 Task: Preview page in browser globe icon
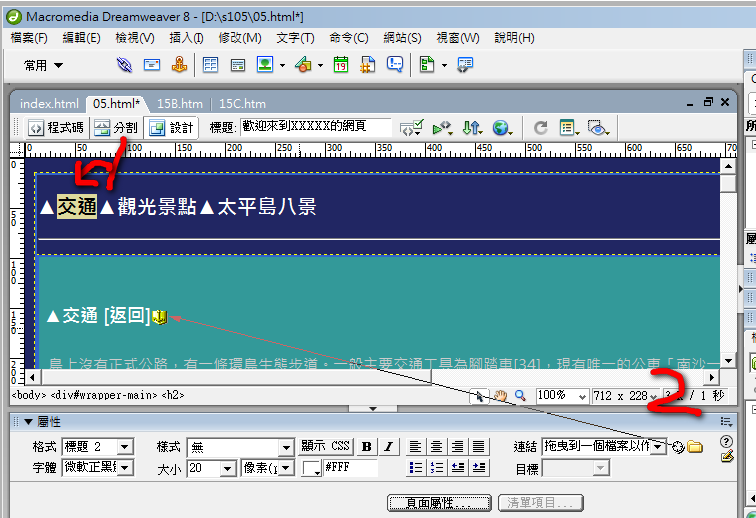500,128
